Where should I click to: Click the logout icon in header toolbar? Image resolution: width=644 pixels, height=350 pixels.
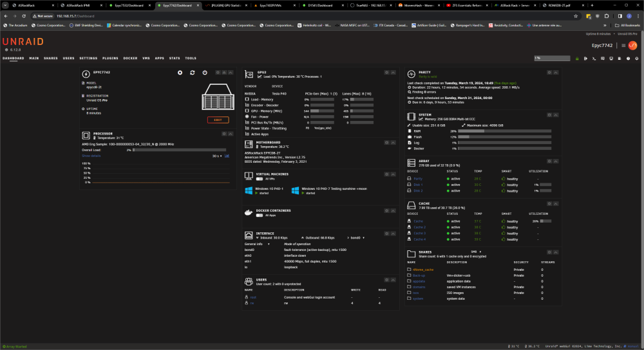(585, 59)
